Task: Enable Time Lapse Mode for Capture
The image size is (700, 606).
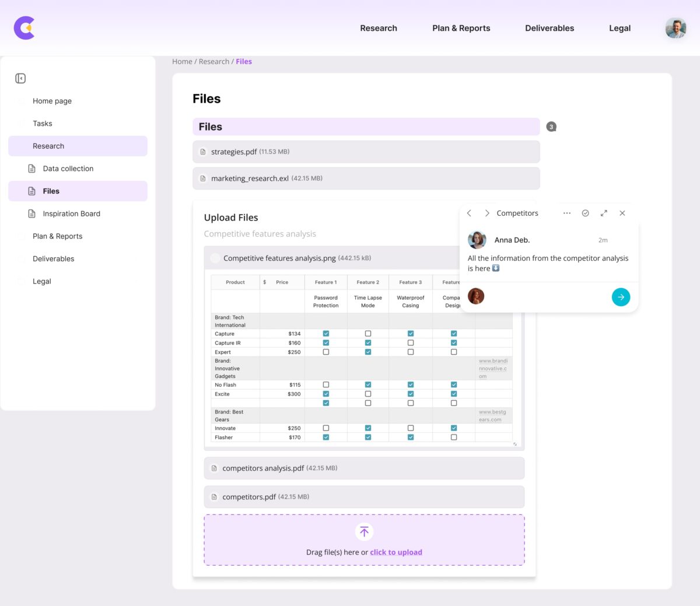Action: click(367, 333)
